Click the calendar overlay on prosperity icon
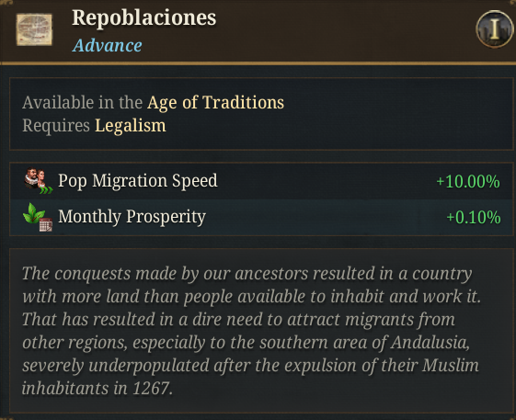 46,225
